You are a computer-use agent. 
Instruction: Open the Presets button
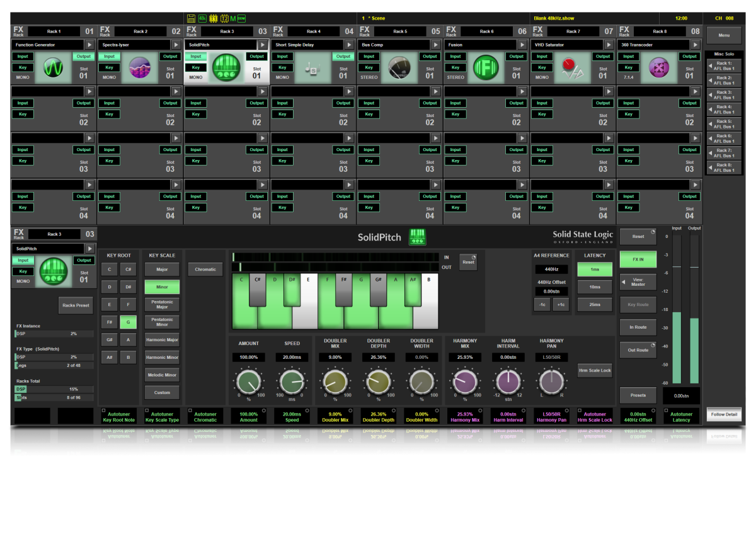638,395
